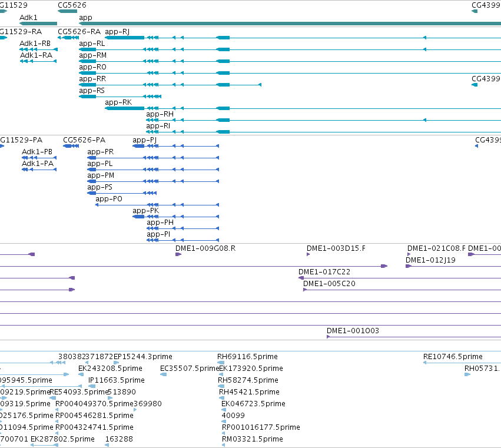Viewport: 501px width, 448px height.
Task: Select protein app-PO
Action: point(157,205)
